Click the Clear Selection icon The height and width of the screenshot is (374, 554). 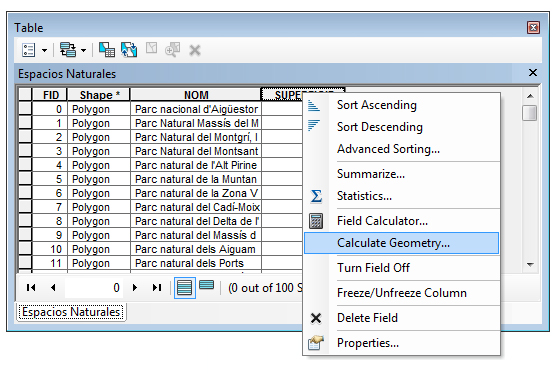152,48
